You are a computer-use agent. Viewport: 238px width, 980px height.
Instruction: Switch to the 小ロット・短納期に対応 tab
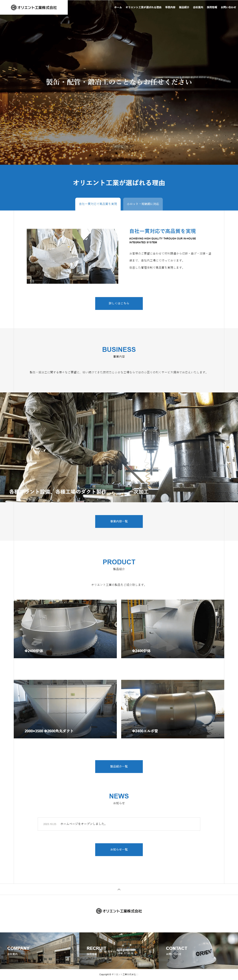(x=143, y=204)
